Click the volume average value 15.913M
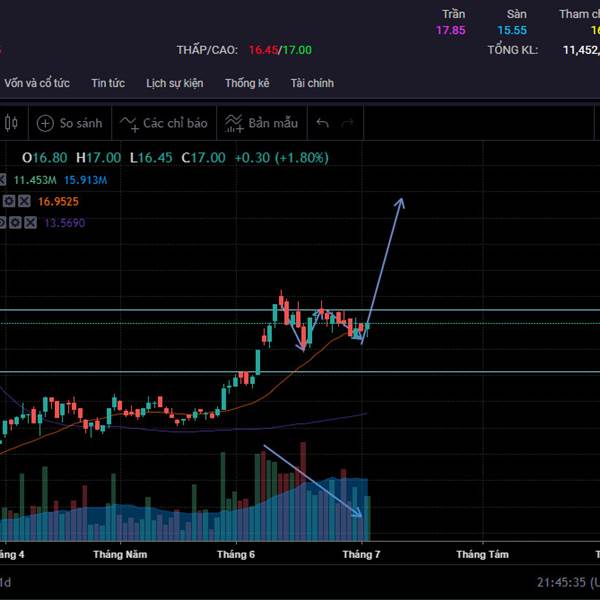 [x=86, y=180]
